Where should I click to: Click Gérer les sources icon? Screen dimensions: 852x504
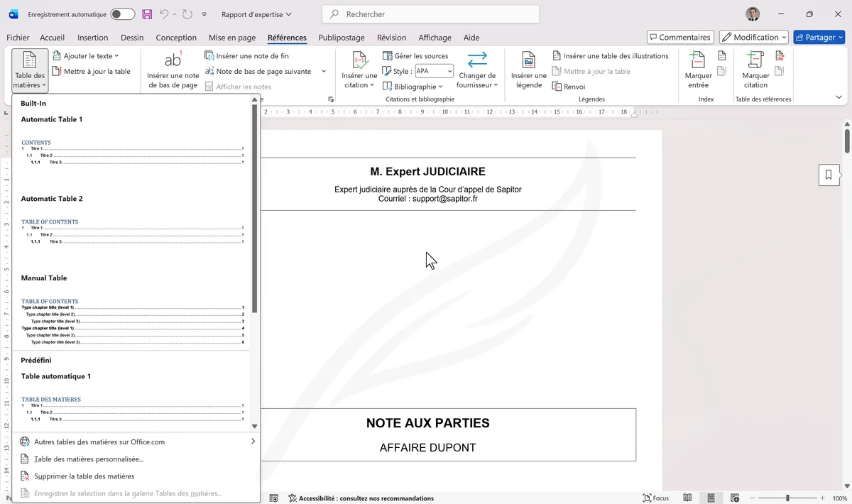click(388, 56)
